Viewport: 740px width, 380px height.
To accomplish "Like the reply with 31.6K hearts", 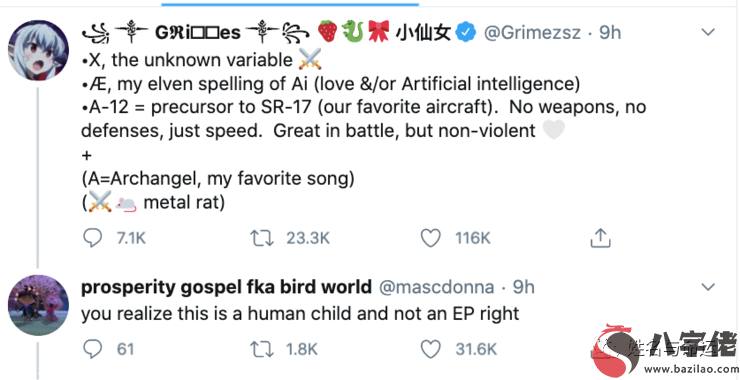I will 430,349.
